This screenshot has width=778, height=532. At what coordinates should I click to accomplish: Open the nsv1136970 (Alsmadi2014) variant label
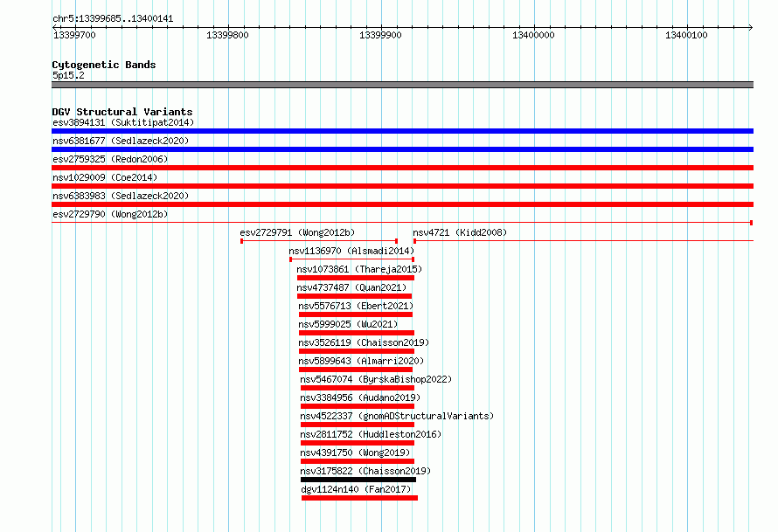coord(351,251)
